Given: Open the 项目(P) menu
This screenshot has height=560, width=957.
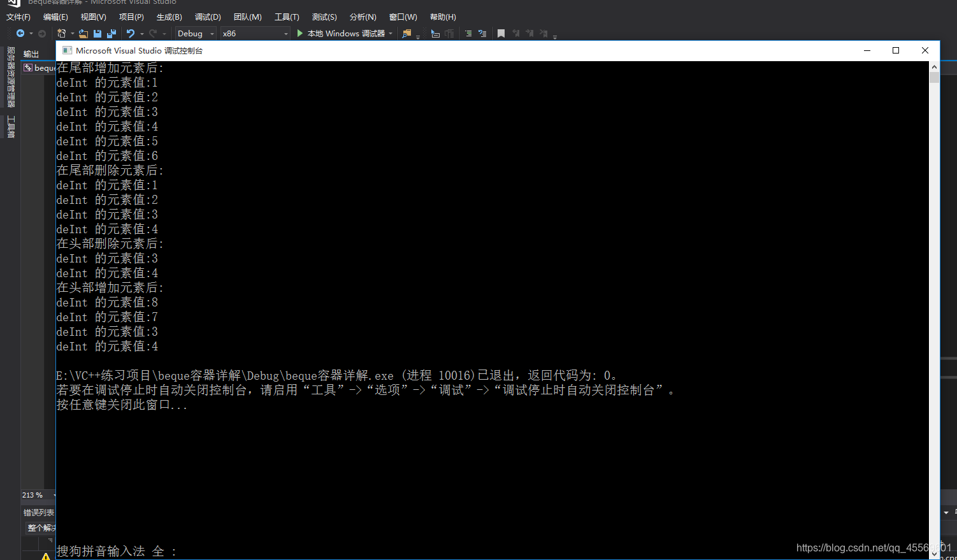Looking at the screenshot, I should click(131, 17).
